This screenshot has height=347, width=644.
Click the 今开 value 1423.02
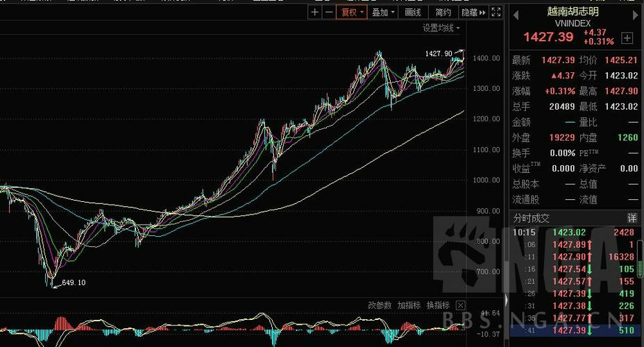(621, 76)
